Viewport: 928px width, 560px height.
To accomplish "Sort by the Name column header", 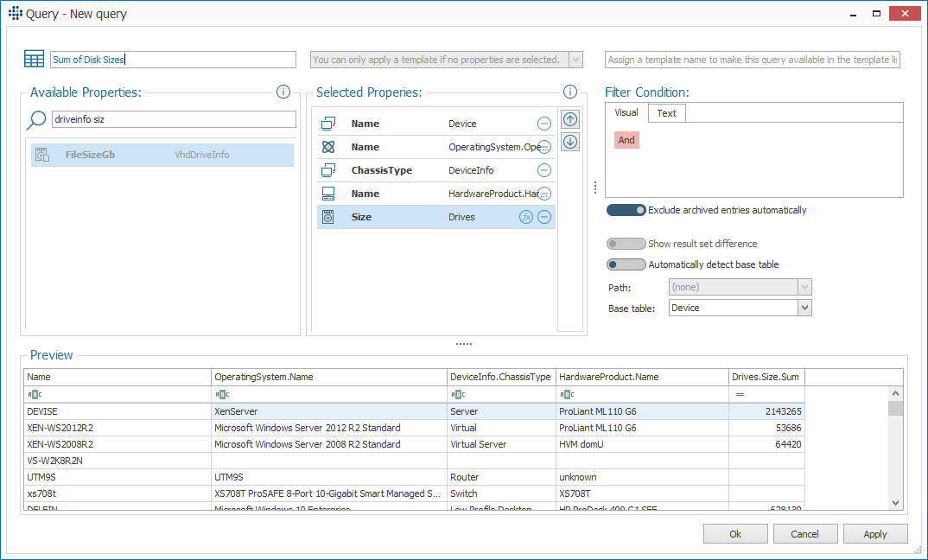I will pyautogui.click(x=118, y=377).
